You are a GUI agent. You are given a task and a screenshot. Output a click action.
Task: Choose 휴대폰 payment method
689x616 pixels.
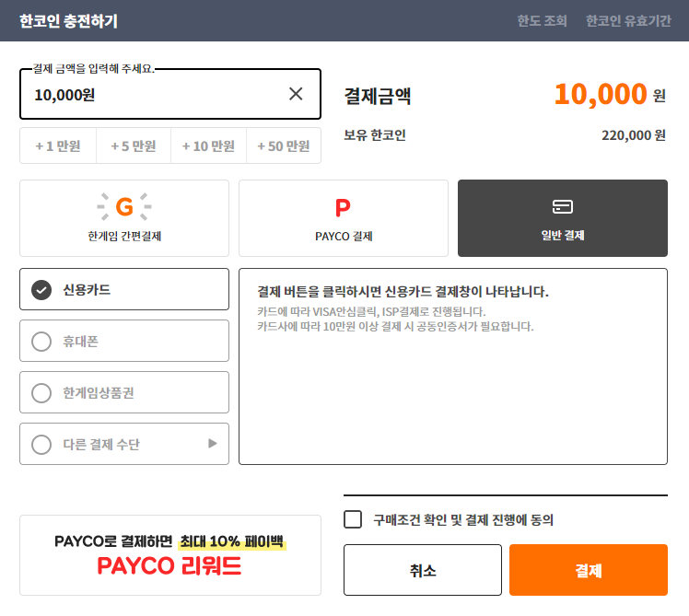(41, 342)
